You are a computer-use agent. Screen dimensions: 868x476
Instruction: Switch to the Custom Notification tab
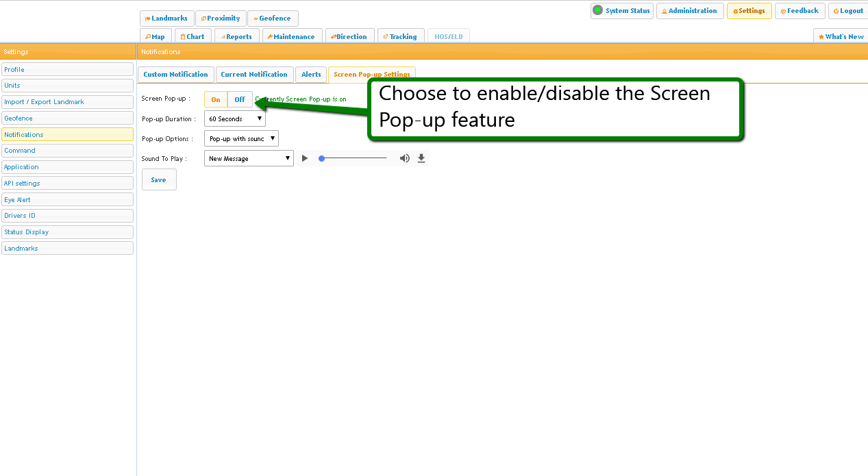click(175, 74)
